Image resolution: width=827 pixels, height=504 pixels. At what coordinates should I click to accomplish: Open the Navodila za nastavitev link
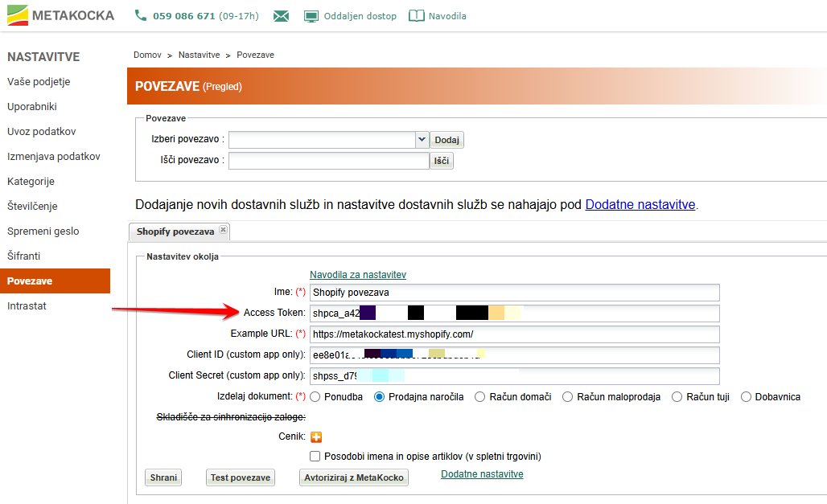coord(358,275)
